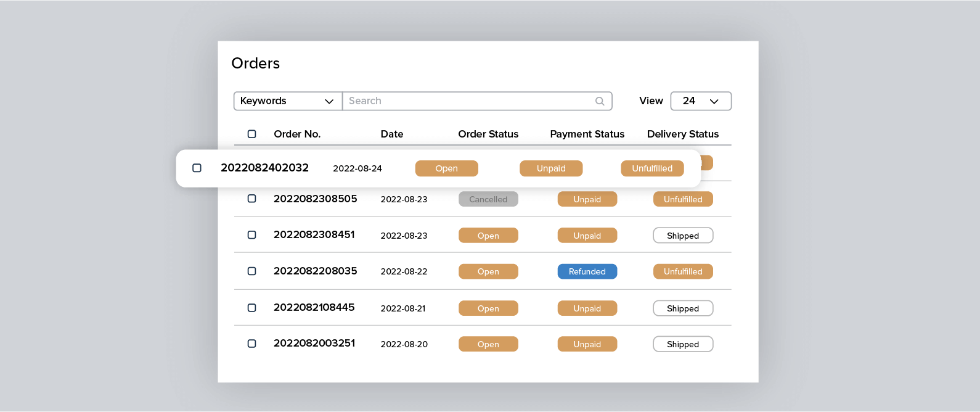Click the search magnifier icon
Screen dimensions: 980x412
599,101
